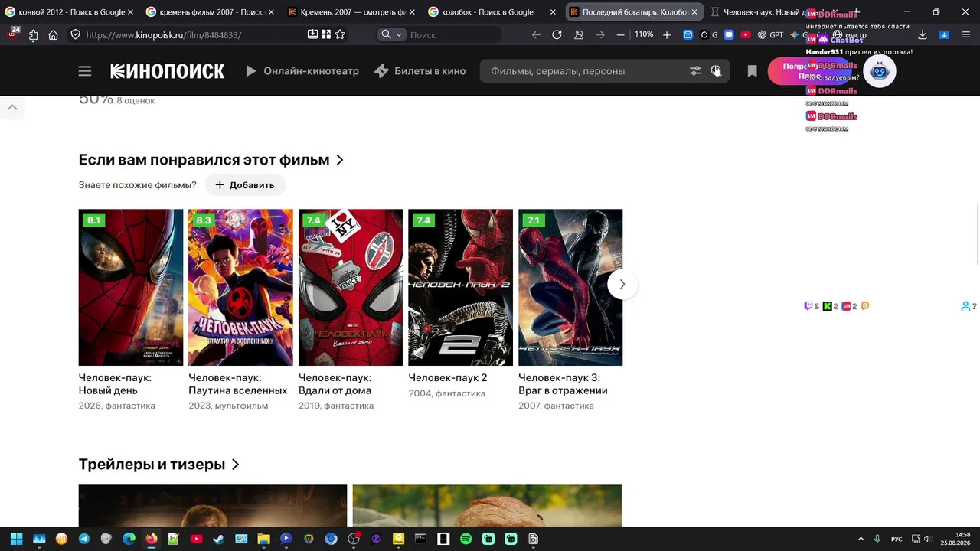Screen dimensions: 980x551
Task: Open the 'Вдали от дома' poster thumbnail
Action: click(x=351, y=288)
